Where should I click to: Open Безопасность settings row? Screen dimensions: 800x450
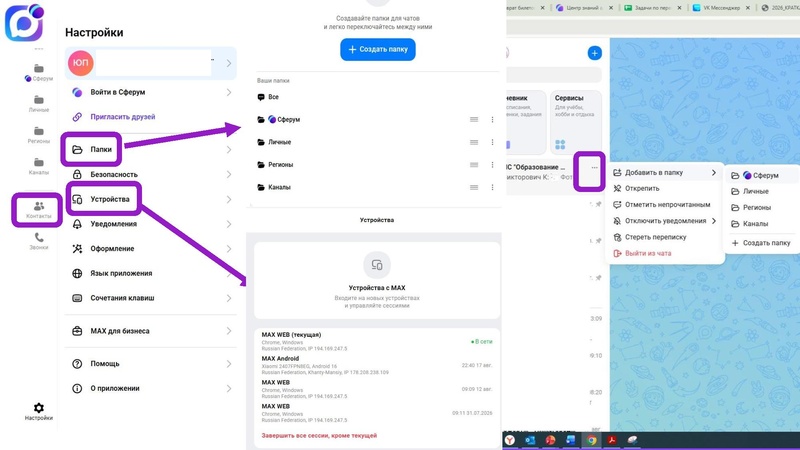pos(151,174)
